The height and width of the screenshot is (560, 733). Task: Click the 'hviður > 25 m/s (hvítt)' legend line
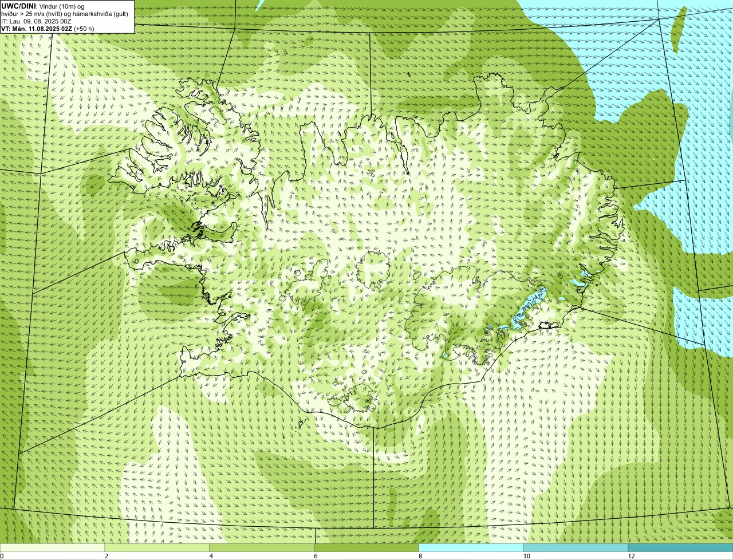point(65,14)
